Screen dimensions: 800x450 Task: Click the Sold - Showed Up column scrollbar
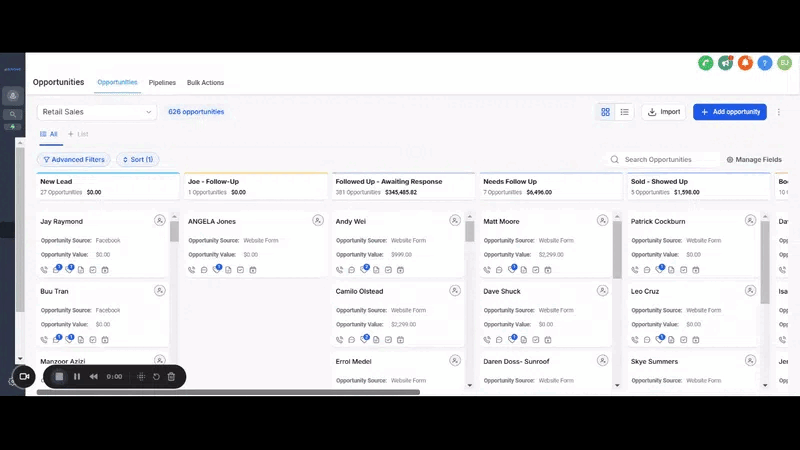(x=765, y=263)
